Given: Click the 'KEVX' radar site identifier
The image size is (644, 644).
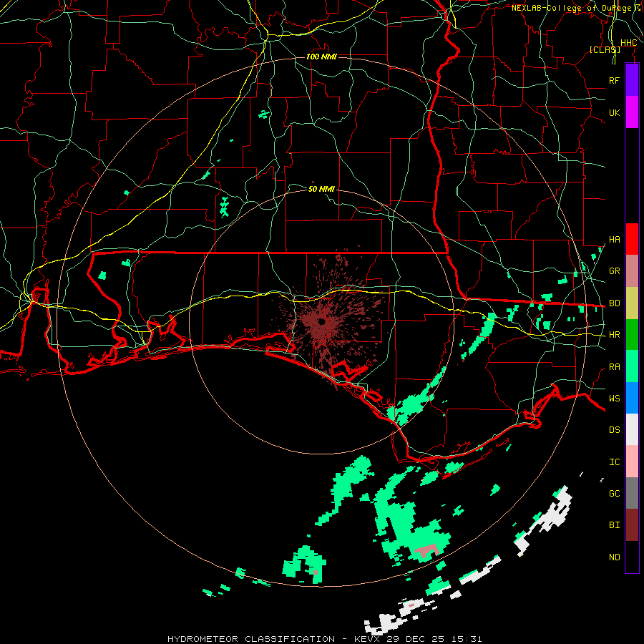Looking at the screenshot, I should click(x=367, y=639).
